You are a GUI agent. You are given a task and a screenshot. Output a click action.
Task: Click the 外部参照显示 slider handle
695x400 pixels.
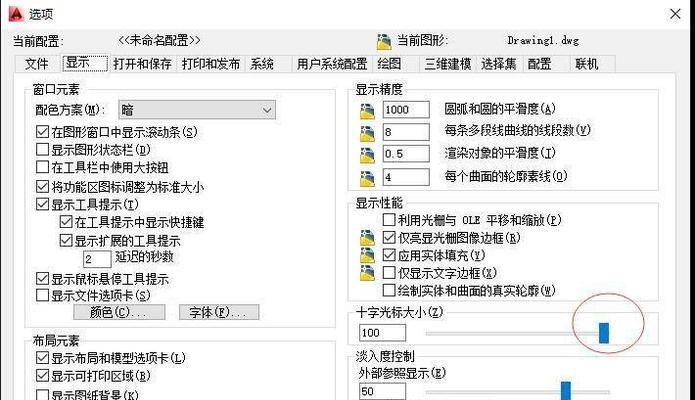[566, 391]
